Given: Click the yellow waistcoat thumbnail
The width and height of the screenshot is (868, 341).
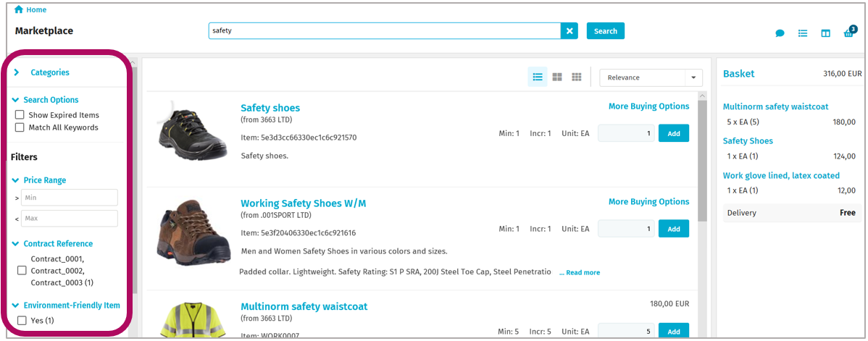Looking at the screenshot, I should (192, 320).
